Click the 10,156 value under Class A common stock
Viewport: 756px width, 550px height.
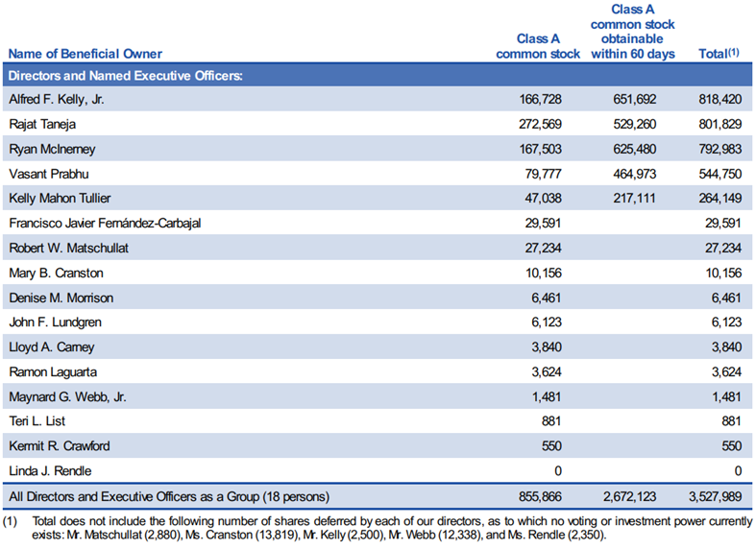544,273
